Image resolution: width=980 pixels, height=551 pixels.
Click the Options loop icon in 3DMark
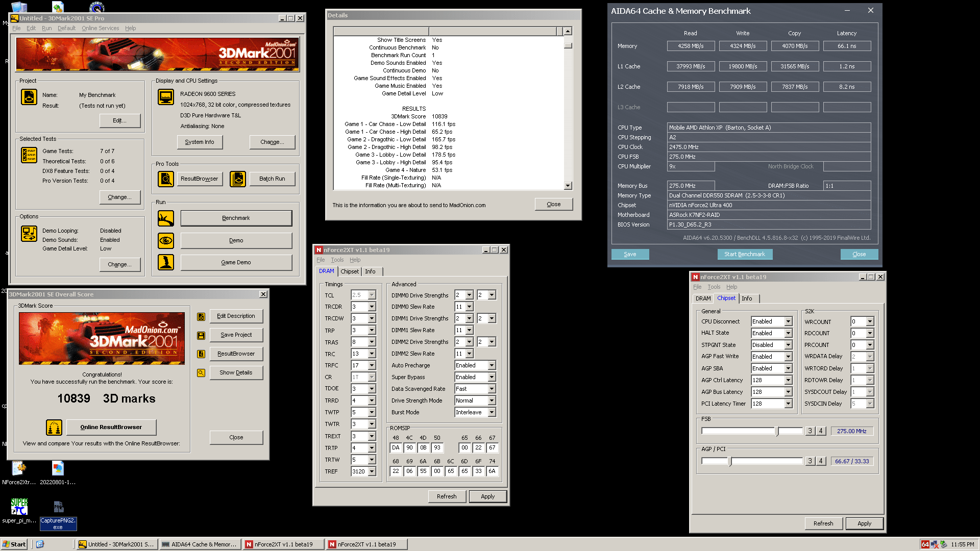(29, 234)
